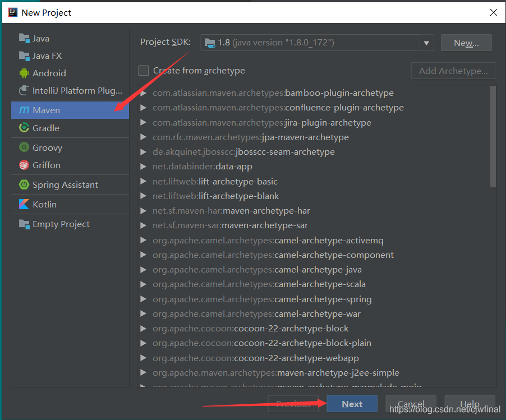Image resolution: width=506 pixels, height=420 pixels.
Task: Select camel-archetype-spring archetype text
Action: tap(262, 299)
